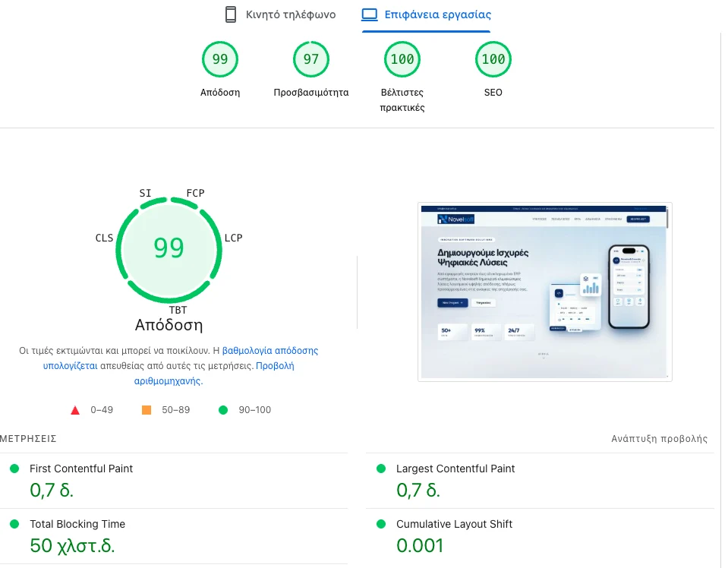Click the Largest Contentful Paint metric label
This screenshot has height=568, width=728.
(455, 469)
